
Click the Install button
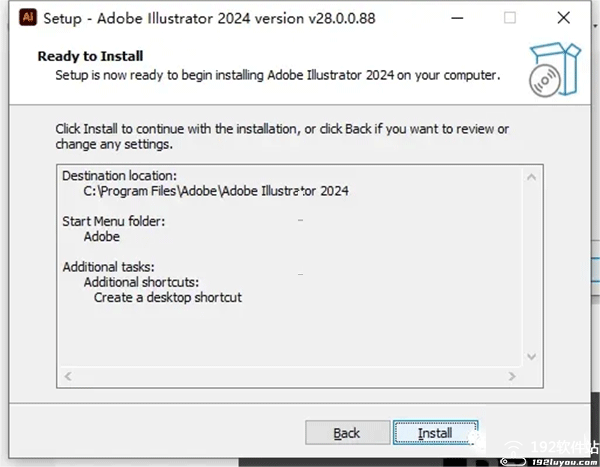tap(435, 433)
